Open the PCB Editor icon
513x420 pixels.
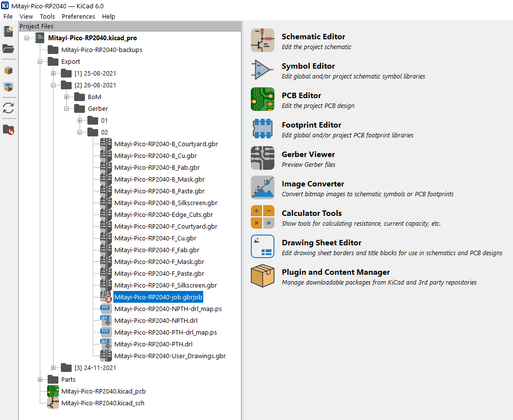262,99
